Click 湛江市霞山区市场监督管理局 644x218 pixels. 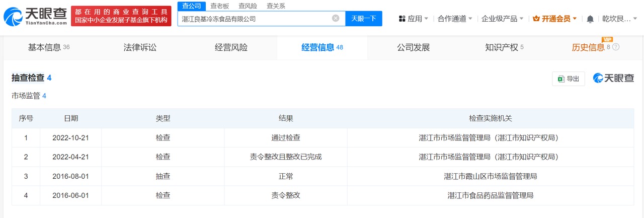click(x=491, y=176)
